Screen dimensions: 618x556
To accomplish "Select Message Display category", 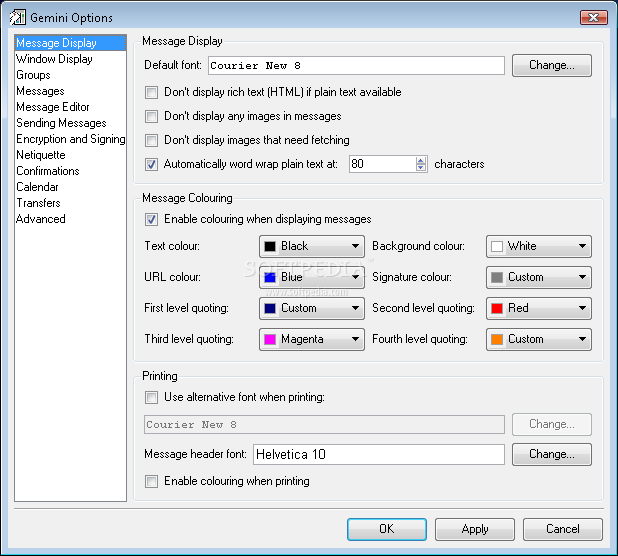I will [x=70, y=43].
